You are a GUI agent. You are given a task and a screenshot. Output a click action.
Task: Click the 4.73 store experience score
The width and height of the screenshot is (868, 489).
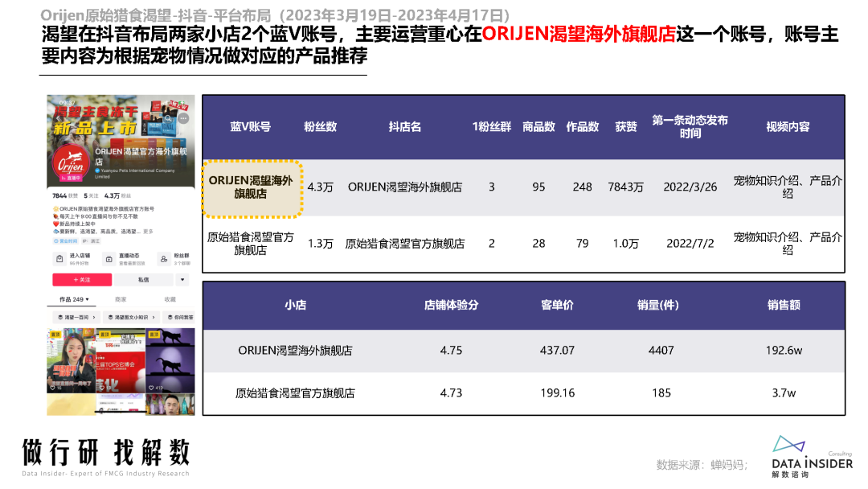point(451,393)
